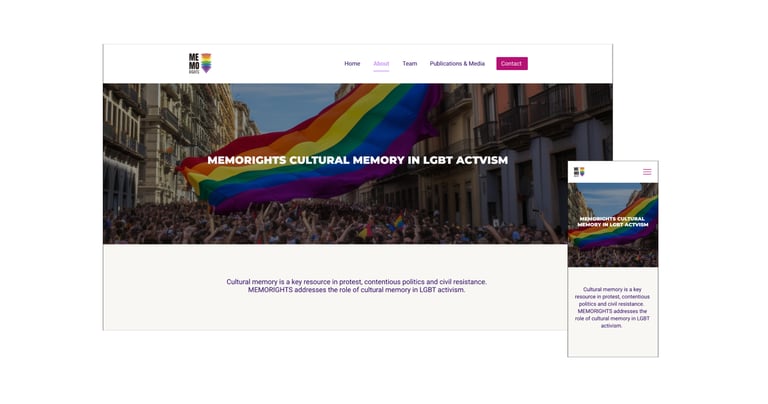Click the hero title in mobile preview

(x=613, y=221)
